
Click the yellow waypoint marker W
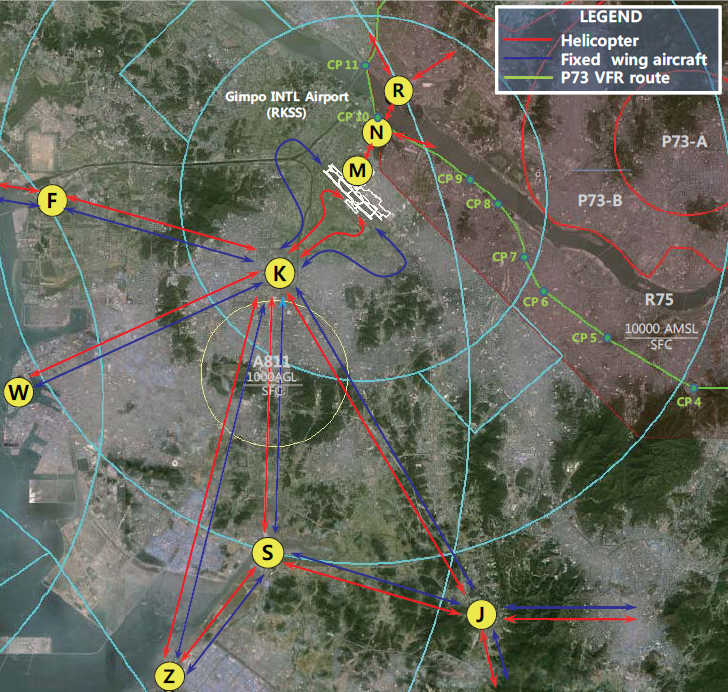pyautogui.click(x=19, y=392)
